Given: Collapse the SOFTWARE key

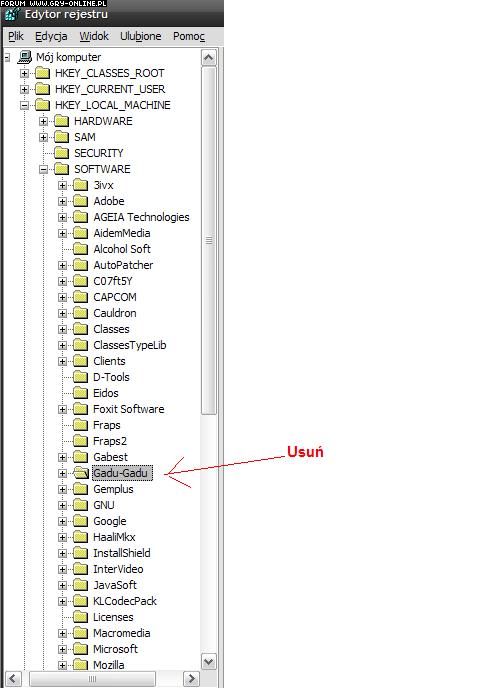Looking at the screenshot, I should 43,169.
